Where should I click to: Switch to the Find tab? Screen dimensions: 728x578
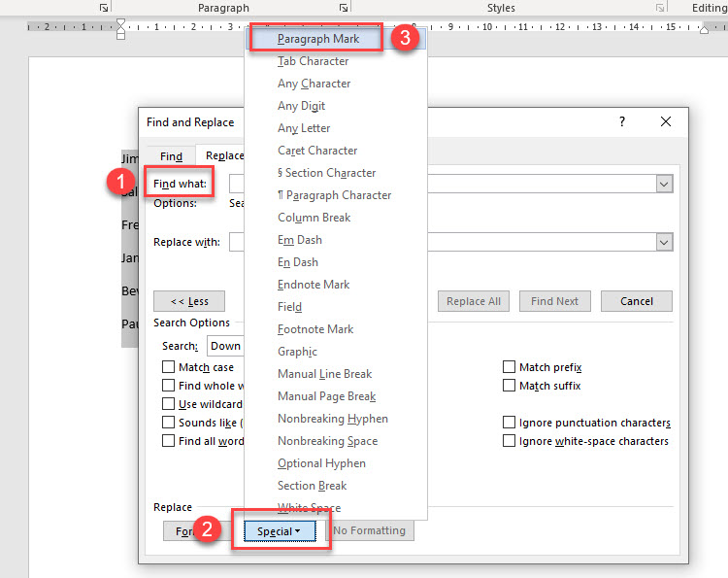point(171,156)
